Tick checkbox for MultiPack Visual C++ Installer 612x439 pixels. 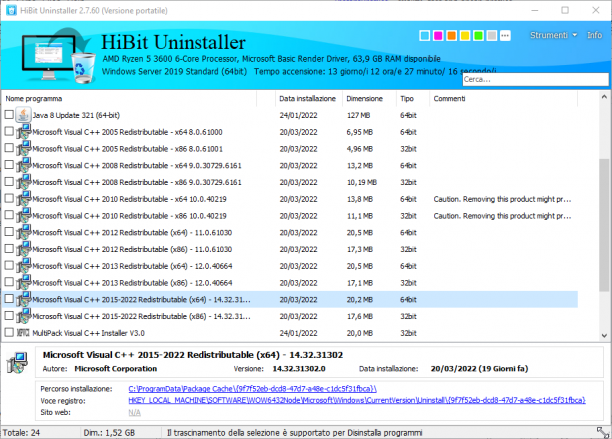(x=9, y=332)
